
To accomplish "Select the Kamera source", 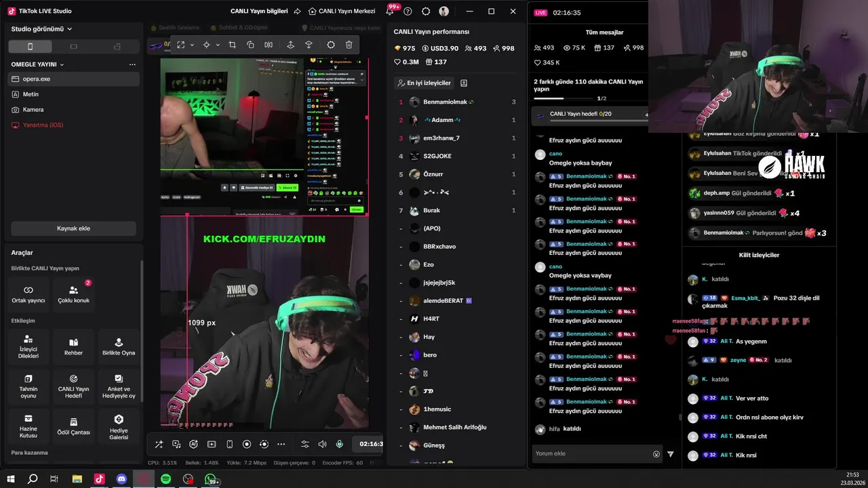I will [x=73, y=109].
